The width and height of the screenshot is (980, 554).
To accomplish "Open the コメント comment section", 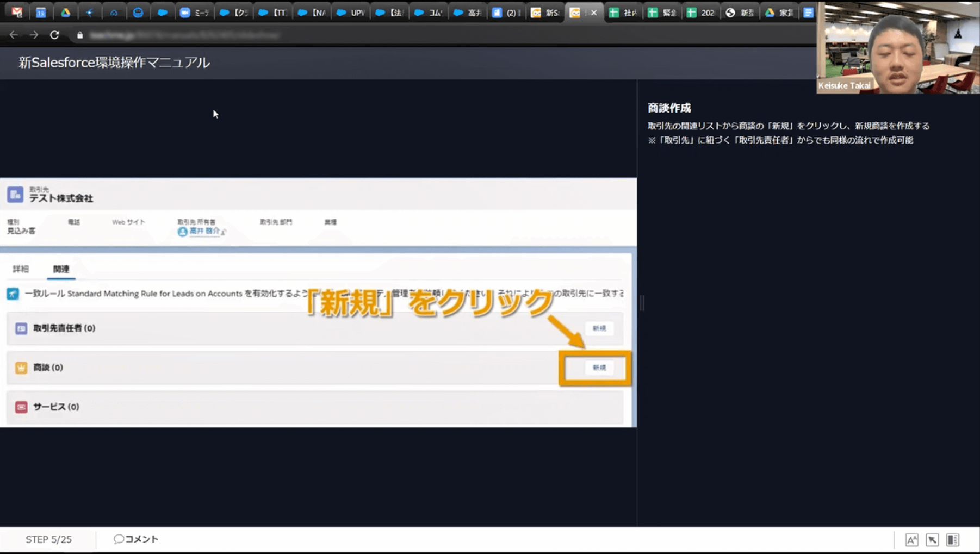I will (136, 539).
